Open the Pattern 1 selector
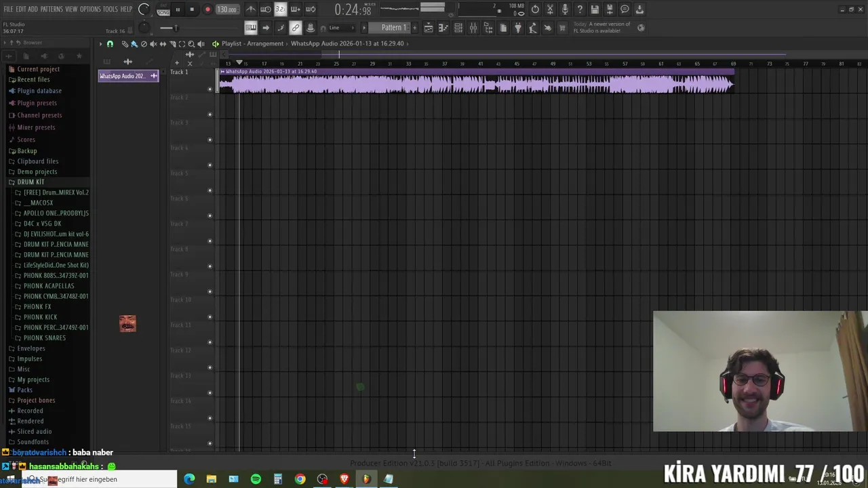The image size is (868, 488). (393, 28)
